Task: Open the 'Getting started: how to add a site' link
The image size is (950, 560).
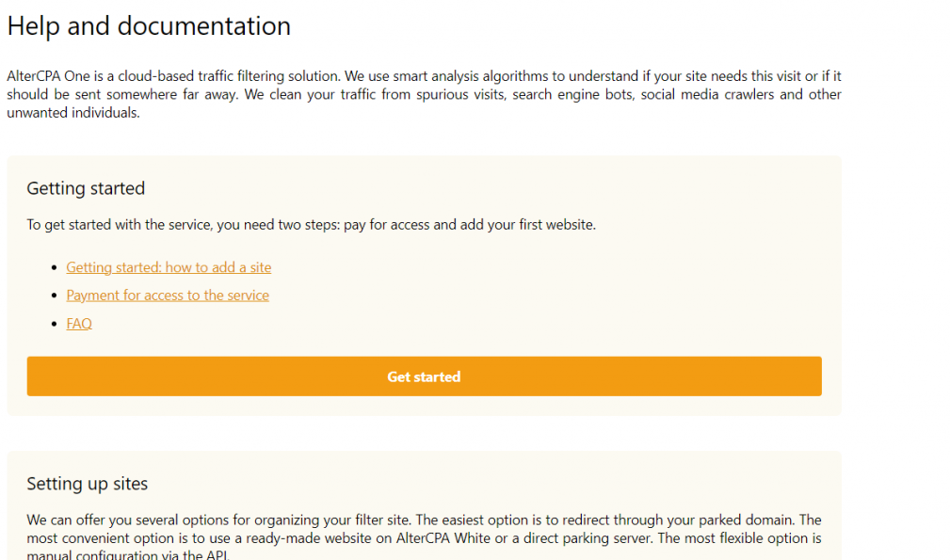Action: coord(169,267)
